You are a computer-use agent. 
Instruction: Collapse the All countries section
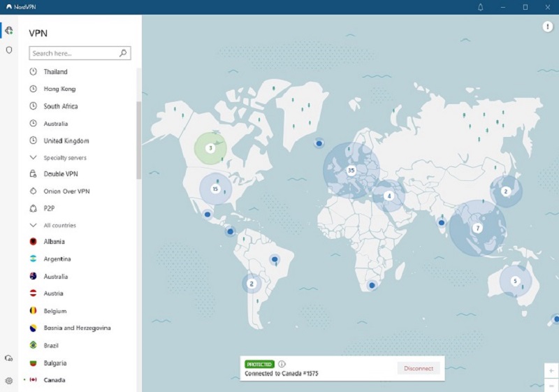(x=33, y=225)
